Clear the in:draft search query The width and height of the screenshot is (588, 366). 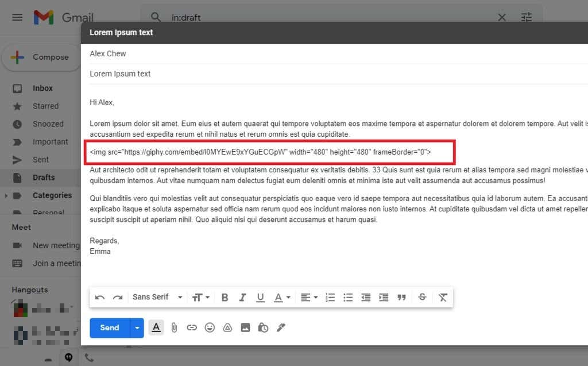tap(501, 17)
